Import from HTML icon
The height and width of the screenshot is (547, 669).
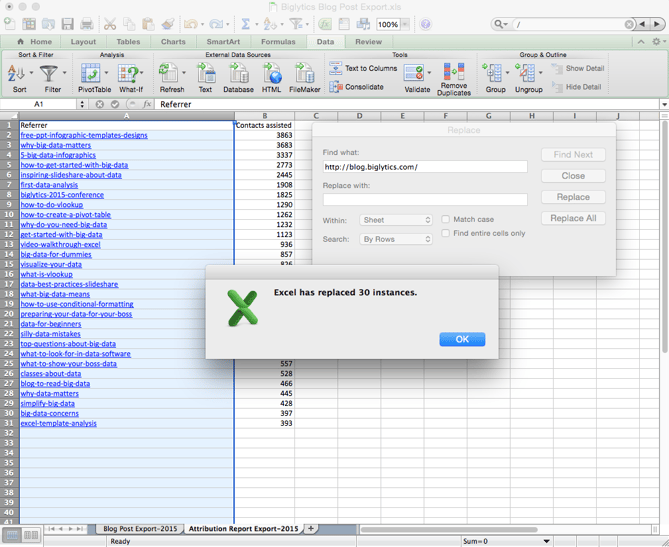pos(272,74)
